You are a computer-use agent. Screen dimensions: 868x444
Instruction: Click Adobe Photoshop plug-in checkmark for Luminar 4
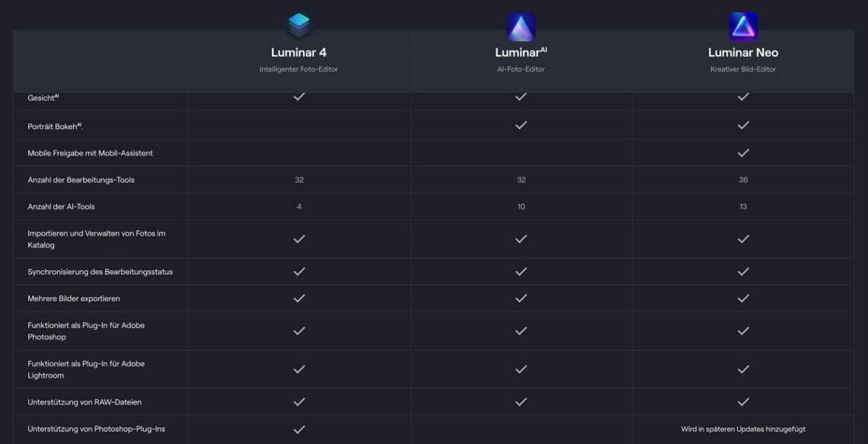pos(299,331)
